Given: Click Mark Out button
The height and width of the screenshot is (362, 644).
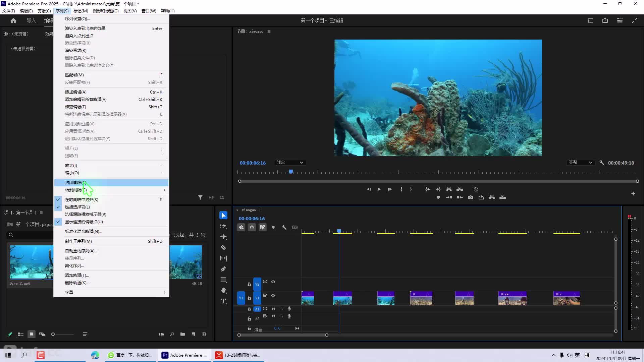Looking at the screenshot, I should 411,189.
